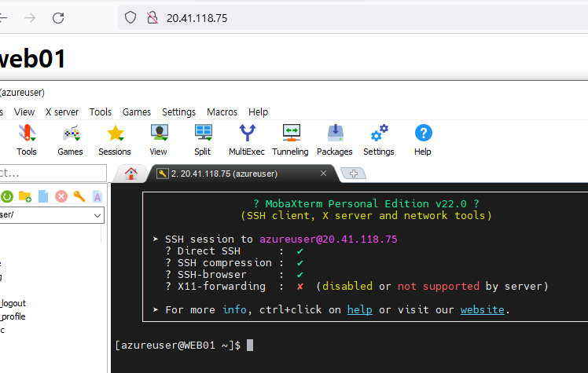Click the terminal prompt [azureuser@WEB01 ~]$

(x=178, y=345)
